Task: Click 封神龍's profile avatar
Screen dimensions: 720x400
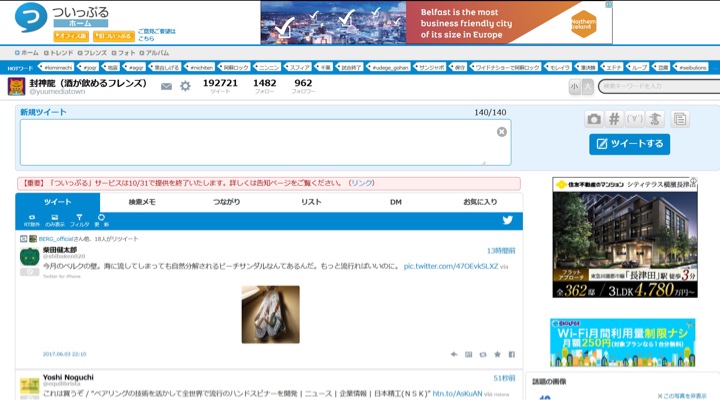Action: [17, 86]
